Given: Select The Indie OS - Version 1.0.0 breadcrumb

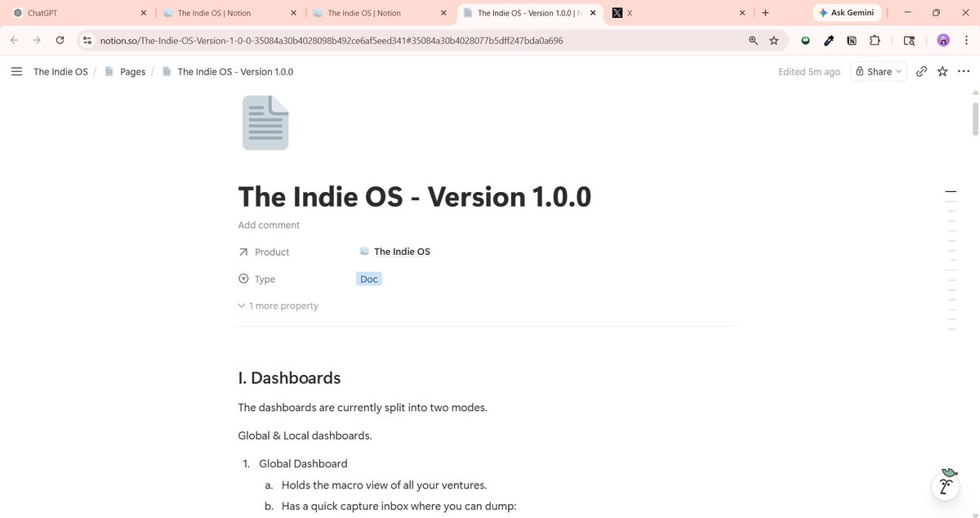Looking at the screenshot, I should tap(235, 72).
